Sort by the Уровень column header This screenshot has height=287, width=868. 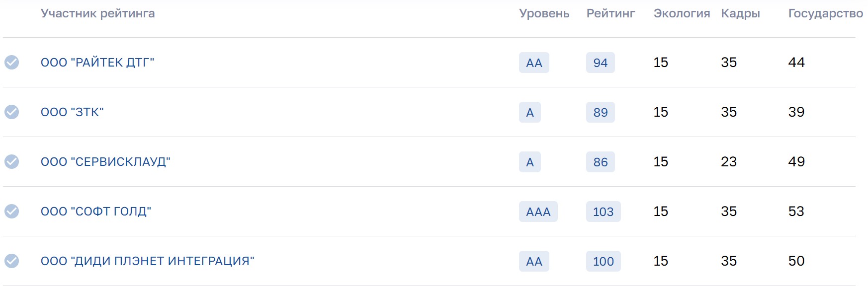tap(544, 13)
